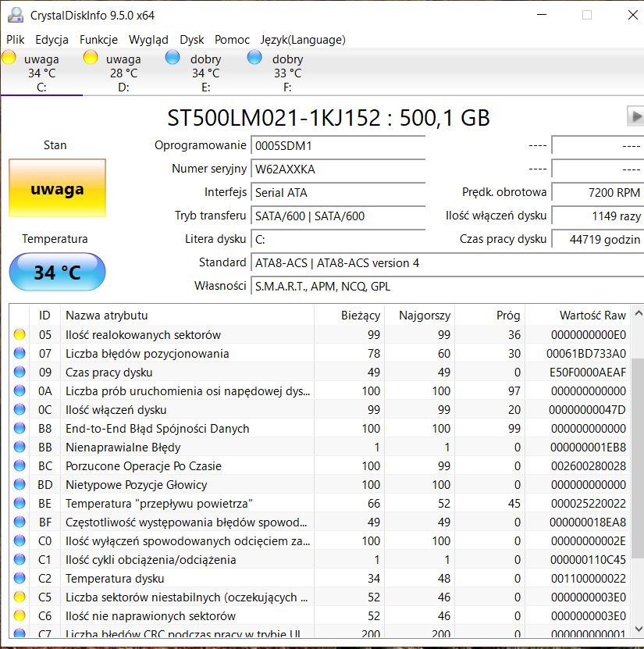Viewport: 644px width, 649px height.
Task: Open the Dysk menu
Action: pyautogui.click(x=191, y=40)
